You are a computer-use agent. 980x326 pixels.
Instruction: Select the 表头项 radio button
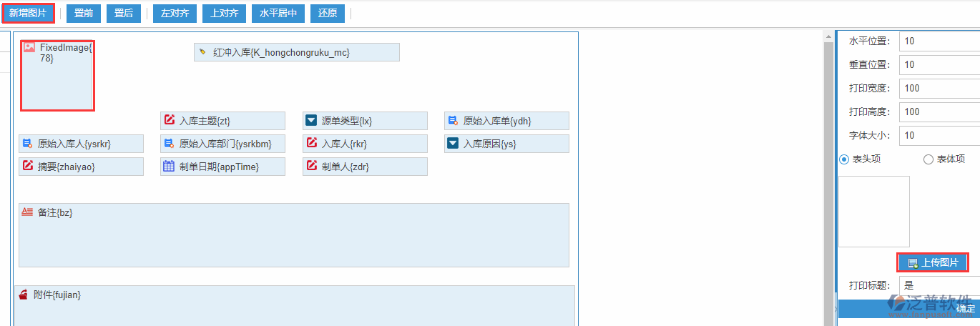(x=844, y=159)
